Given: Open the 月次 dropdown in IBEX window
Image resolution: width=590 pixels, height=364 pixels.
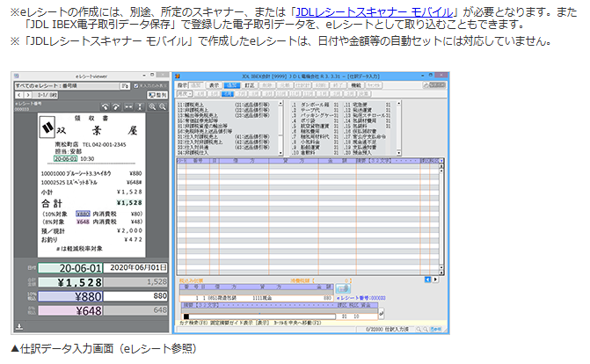Looking at the screenshot, I should pyautogui.click(x=185, y=94).
